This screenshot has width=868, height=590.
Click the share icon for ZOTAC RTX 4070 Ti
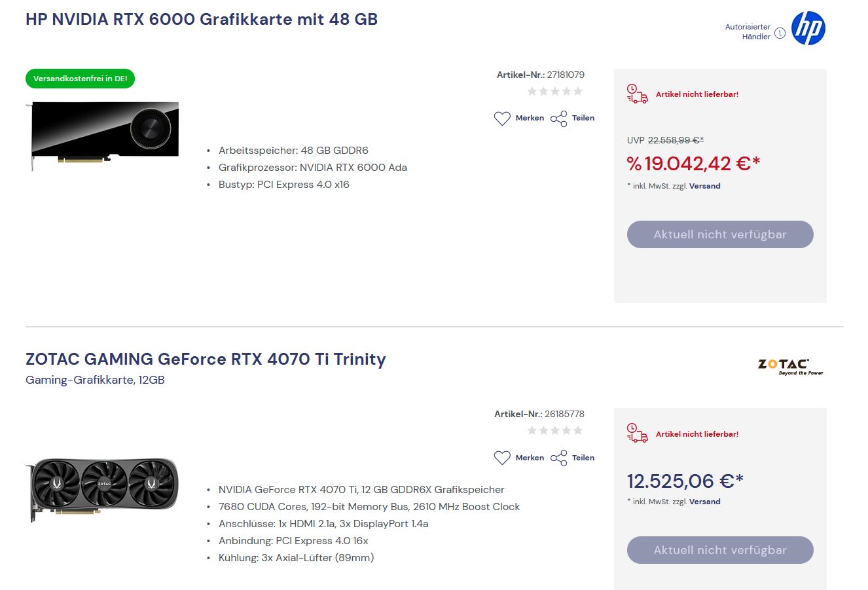(559, 458)
